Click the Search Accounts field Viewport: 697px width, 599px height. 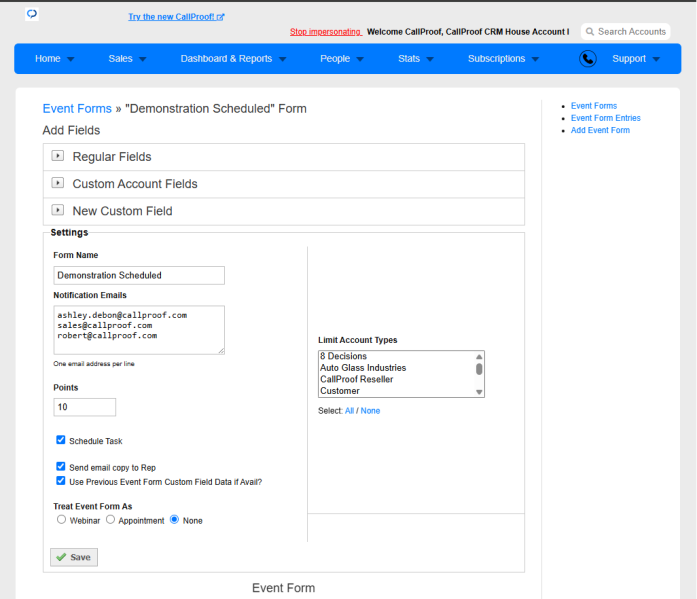click(625, 32)
